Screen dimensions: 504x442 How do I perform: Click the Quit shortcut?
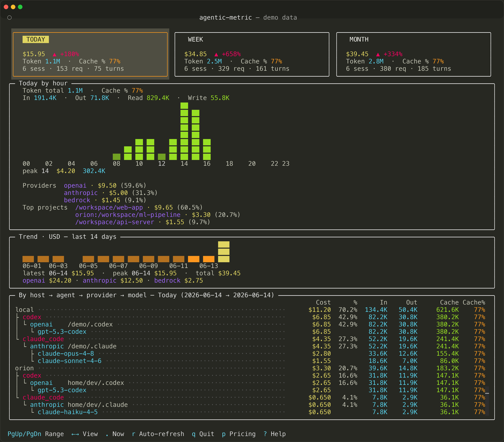(203, 434)
